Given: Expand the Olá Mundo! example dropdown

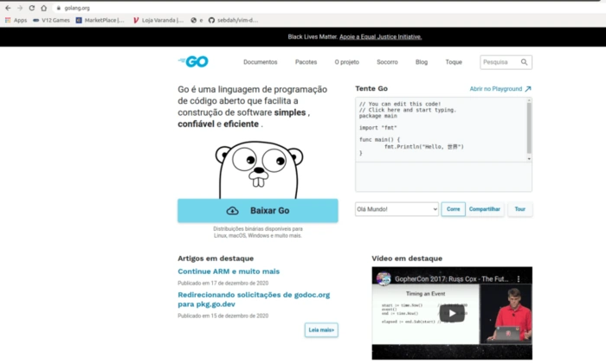Looking at the screenshot, I should [396, 209].
